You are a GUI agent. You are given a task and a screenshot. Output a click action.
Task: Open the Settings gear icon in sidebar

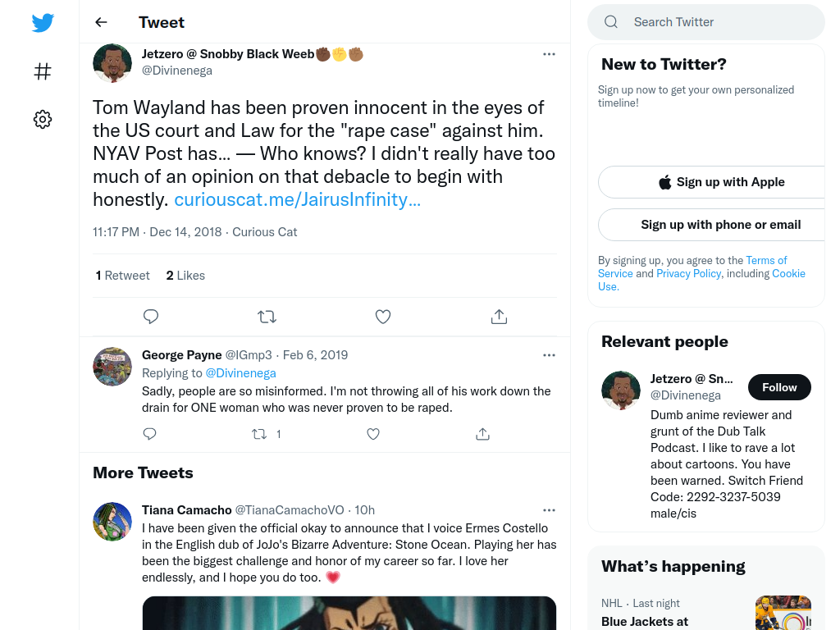[x=43, y=119]
